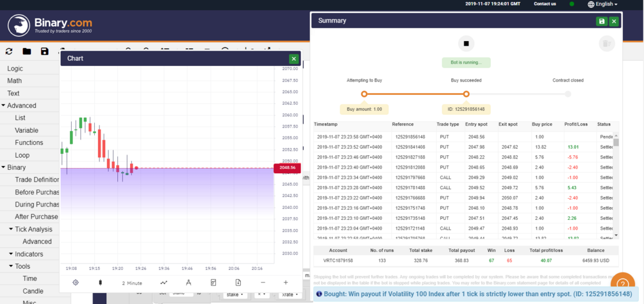Zoom out the chart with minus
The height and width of the screenshot is (304, 644).
click(263, 283)
